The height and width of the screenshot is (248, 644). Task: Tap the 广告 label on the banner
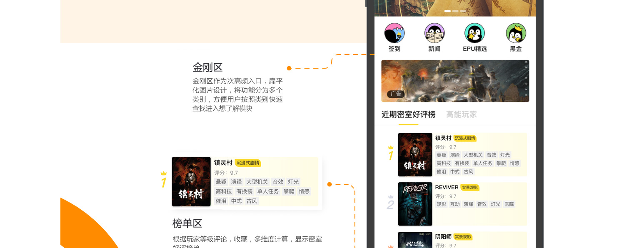[396, 94]
